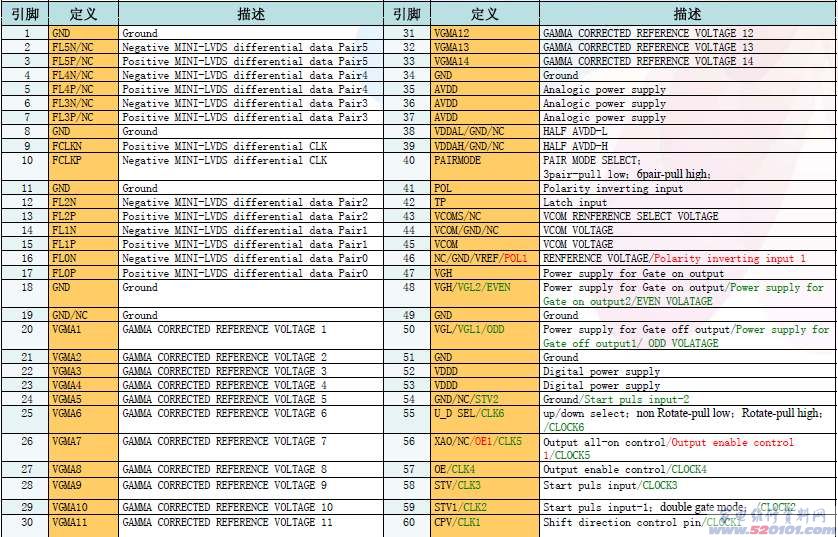This screenshot has height=537, width=838.
Task: Select the XAO/NC/OE1/CLK5 cell
Action: click(484, 441)
